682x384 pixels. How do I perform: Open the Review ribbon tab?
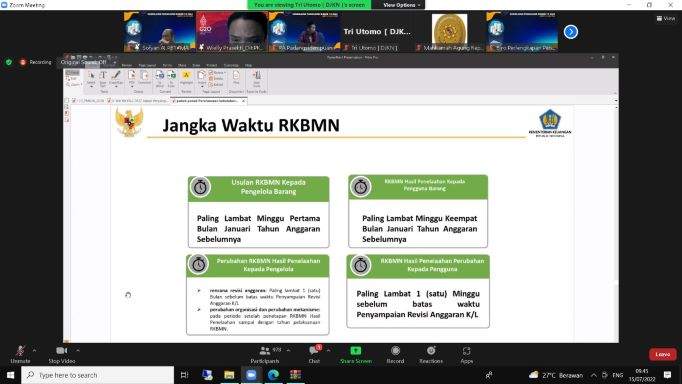(127, 65)
